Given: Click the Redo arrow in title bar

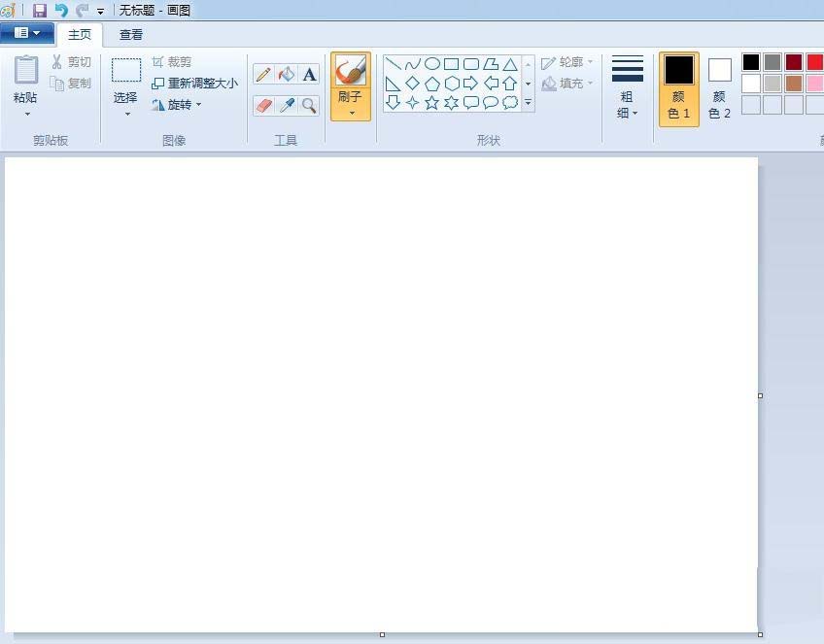Looking at the screenshot, I should tap(82, 10).
